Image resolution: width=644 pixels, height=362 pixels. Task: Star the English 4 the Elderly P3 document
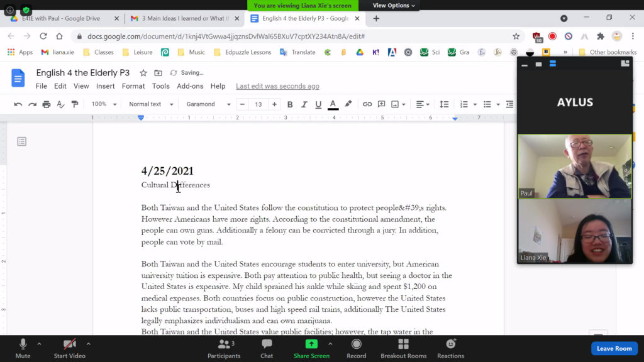tap(143, 73)
